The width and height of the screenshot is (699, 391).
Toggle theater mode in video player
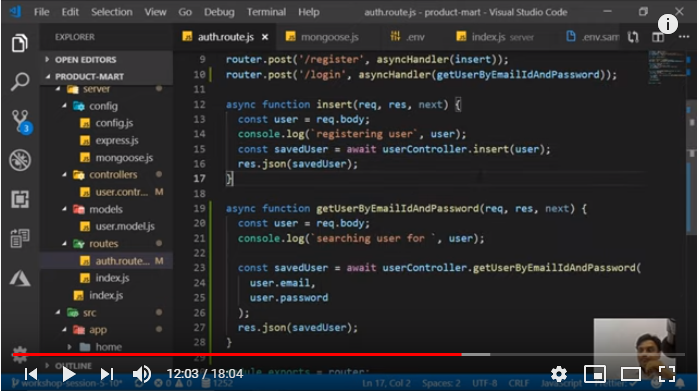[x=631, y=374]
